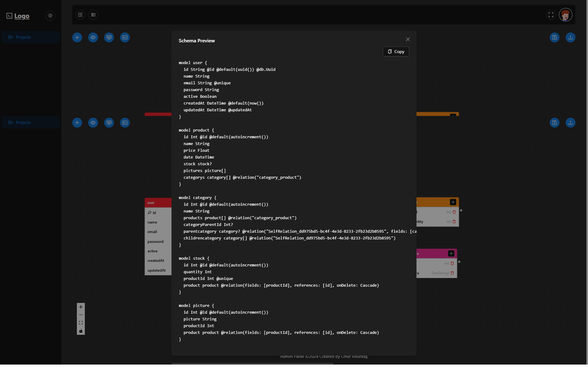The height and width of the screenshot is (367, 588).
Task: Click the fit/reset view icon bottom left
Action: coord(80,323)
